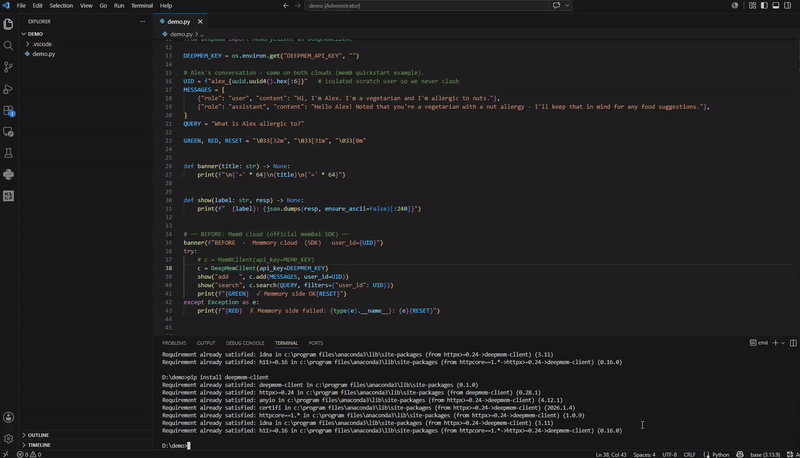Open the new terminal launch profile dropdown
The height and width of the screenshot is (458, 800).
(783, 343)
